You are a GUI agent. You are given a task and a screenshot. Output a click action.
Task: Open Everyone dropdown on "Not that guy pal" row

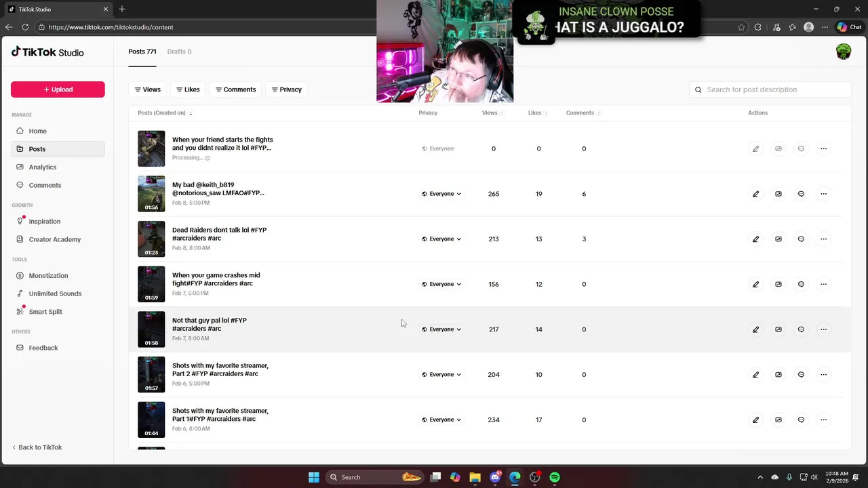tap(441, 329)
